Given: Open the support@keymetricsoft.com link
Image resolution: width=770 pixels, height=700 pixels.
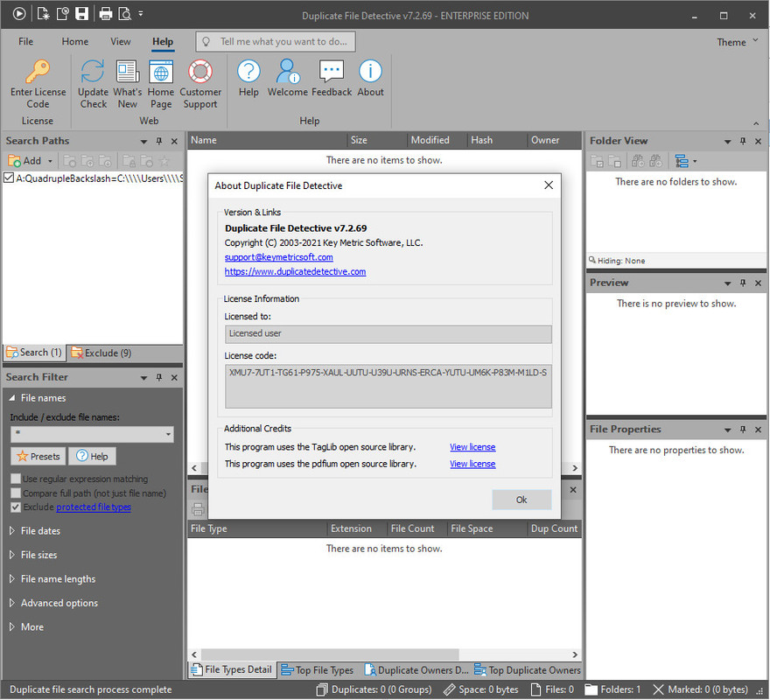Looking at the screenshot, I should click(x=278, y=257).
